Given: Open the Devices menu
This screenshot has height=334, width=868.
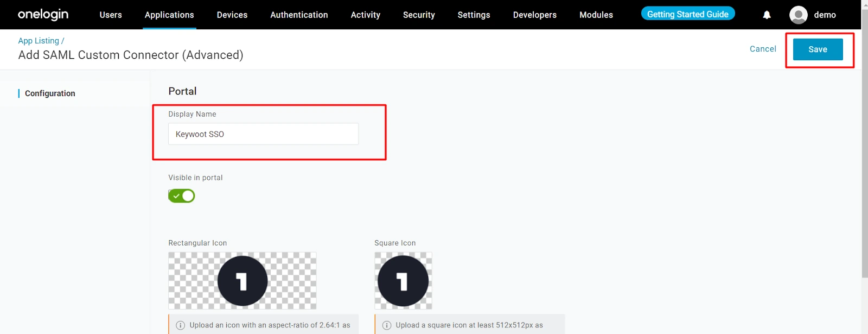Looking at the screenshot, I should coord(232,15).
